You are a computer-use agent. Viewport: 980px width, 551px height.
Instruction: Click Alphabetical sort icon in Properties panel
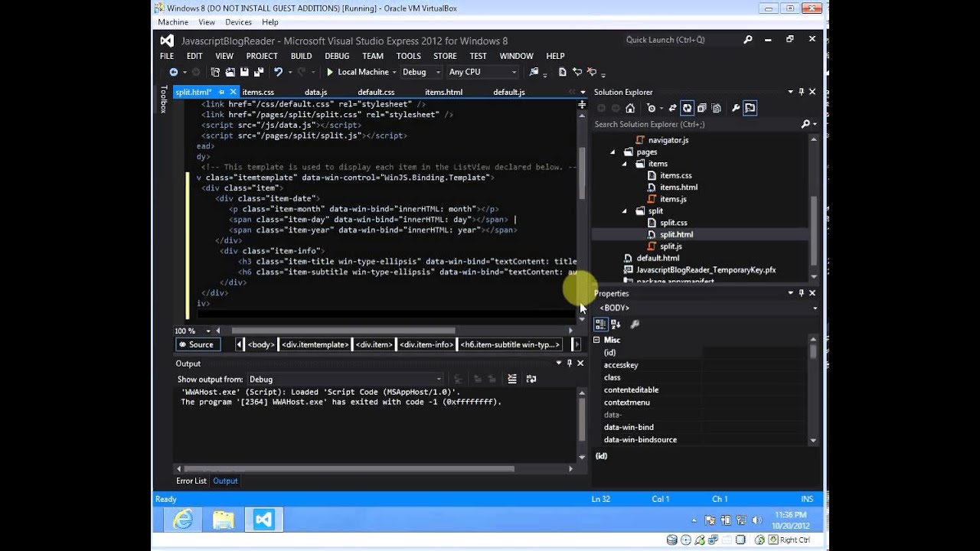tap(616, 324)
